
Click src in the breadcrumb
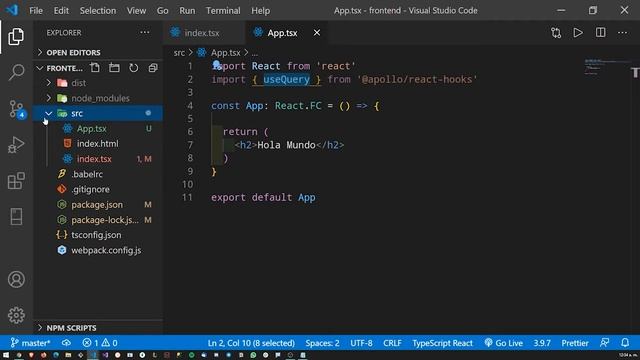[179, 53]
